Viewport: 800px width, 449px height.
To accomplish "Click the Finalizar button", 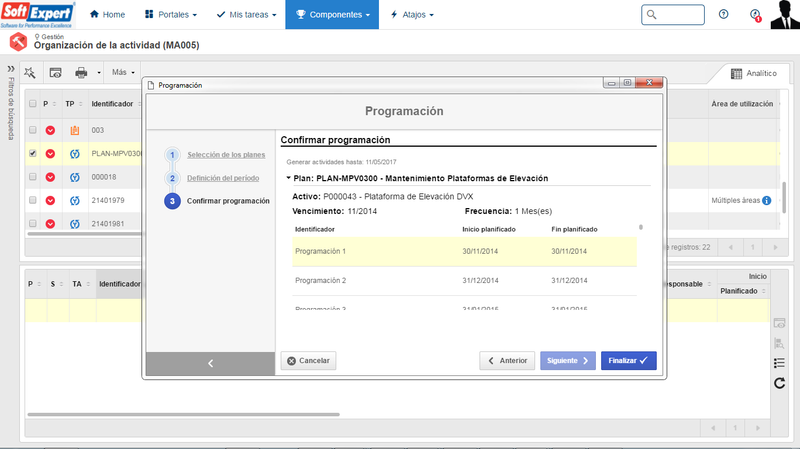I will [629, 361].
